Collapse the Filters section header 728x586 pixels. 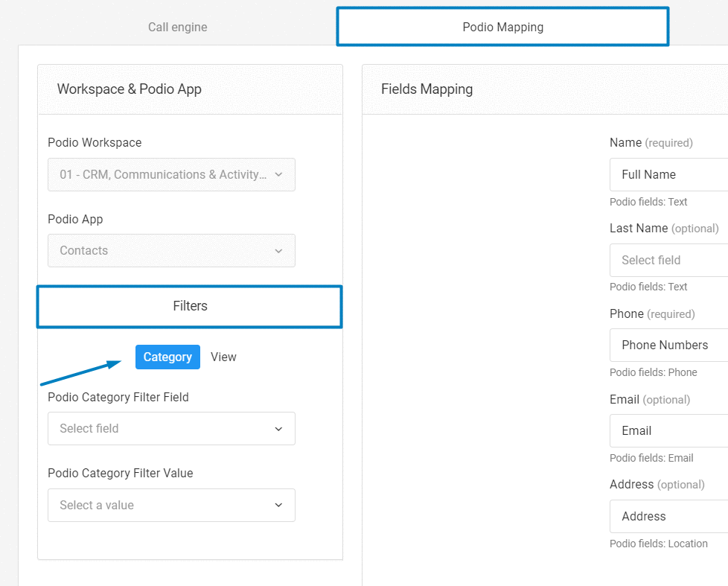[190, 306]
